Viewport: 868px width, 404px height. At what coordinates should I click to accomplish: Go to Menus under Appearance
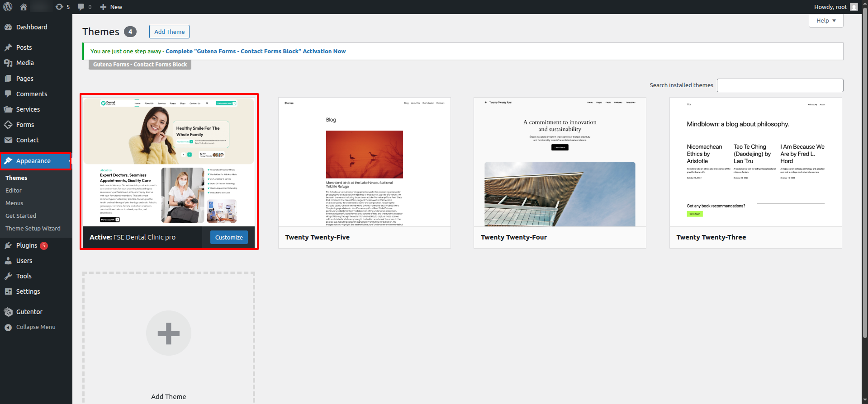[14, 203]
